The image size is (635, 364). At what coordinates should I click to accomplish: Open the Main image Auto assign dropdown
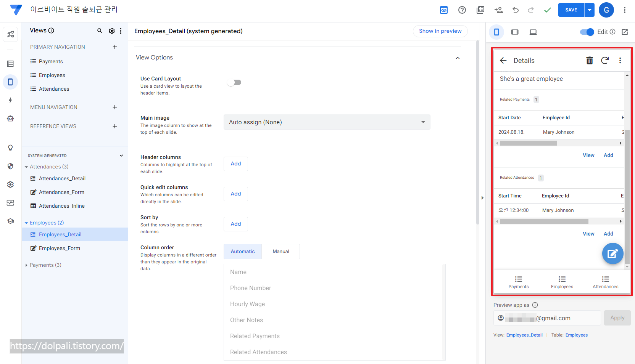point(327,122)
